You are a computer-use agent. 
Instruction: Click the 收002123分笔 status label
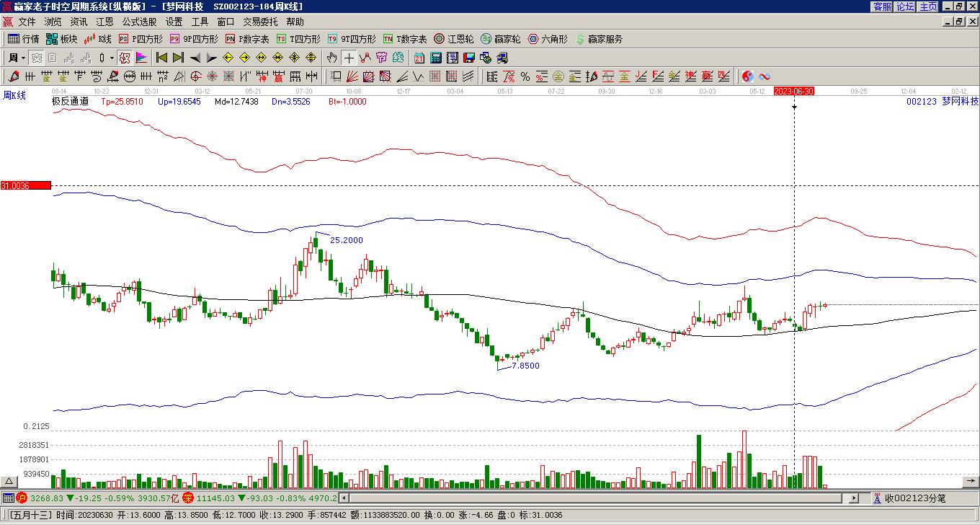pyautogui.click(x=915, y=498)
